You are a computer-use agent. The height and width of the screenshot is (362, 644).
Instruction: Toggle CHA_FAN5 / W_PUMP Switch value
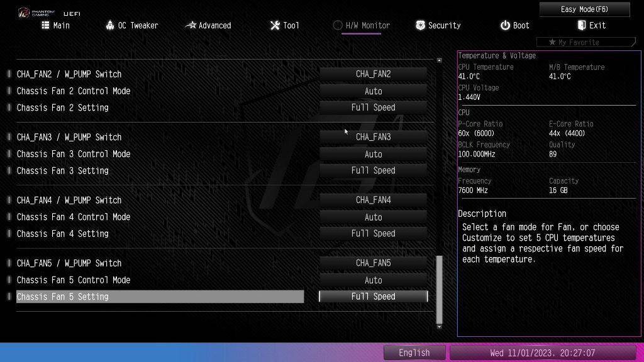[373, 263]
